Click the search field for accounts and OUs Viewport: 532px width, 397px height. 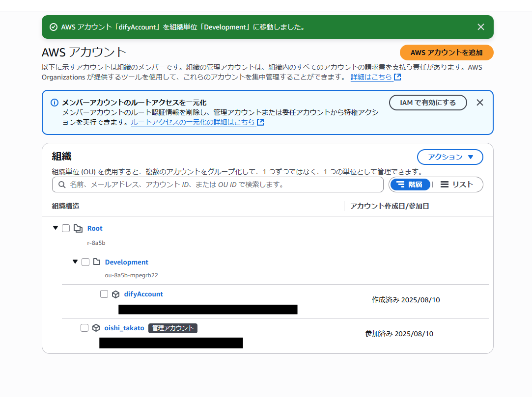point(218,185)
